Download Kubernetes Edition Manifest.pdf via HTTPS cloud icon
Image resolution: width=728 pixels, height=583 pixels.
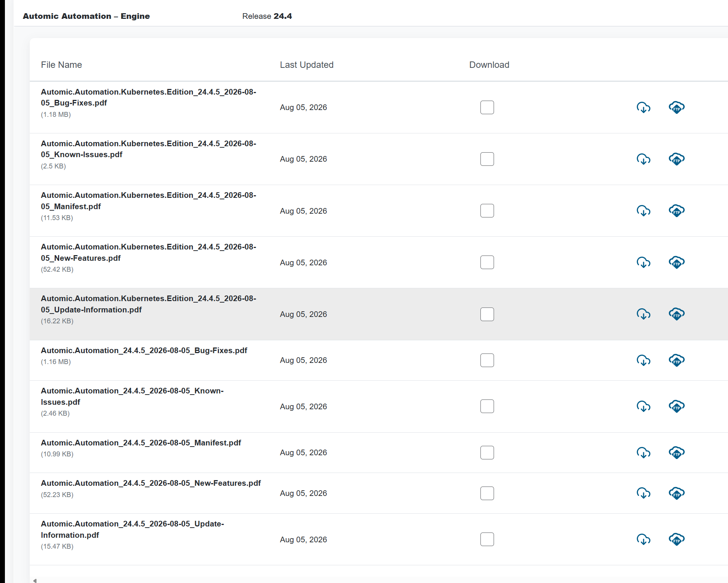[x=644, y=211]
